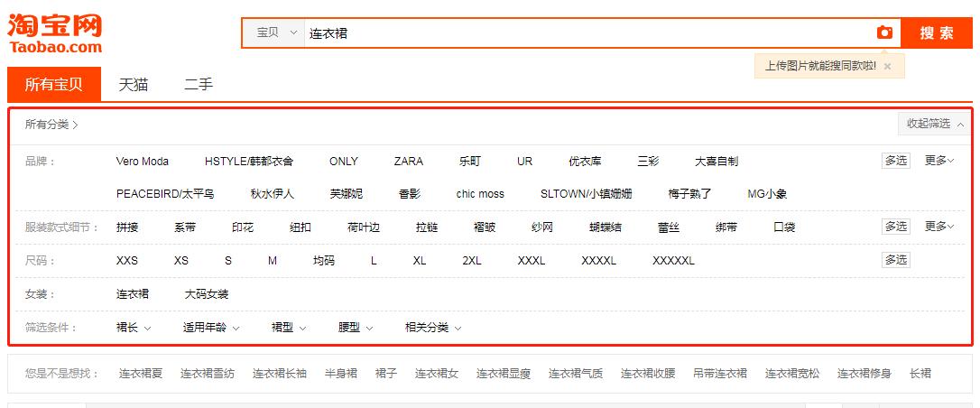Filter by brand SLTOWN/小镇姗姗
Viewport: 980px width, 408px height.
(x=587, y=194)
